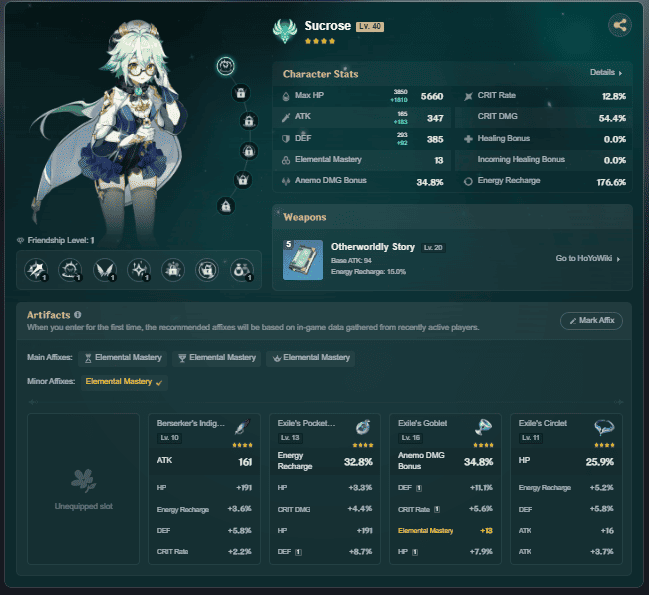
Task: Click the DEF shield stat icon
Action: [x=286, y=139]
